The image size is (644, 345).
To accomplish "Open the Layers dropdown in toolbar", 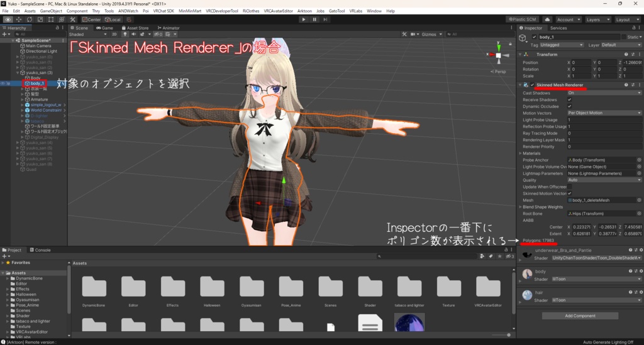I will click(x=597, y=19).
